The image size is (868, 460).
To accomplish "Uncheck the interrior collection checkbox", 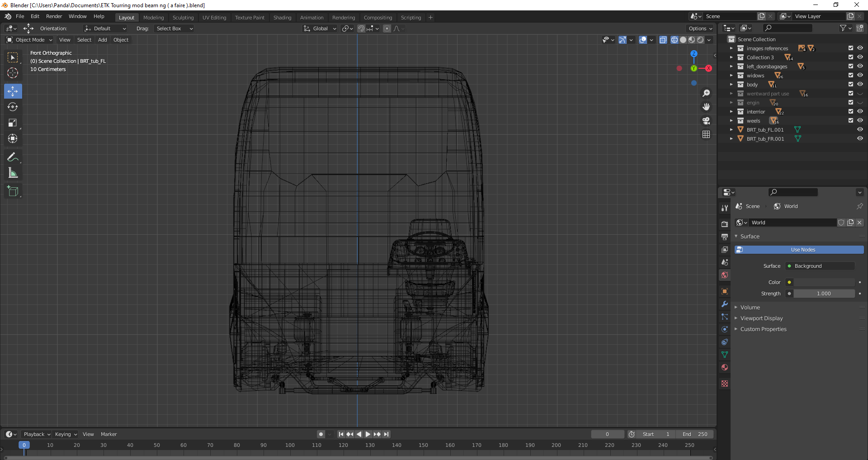I will [850, 111].
